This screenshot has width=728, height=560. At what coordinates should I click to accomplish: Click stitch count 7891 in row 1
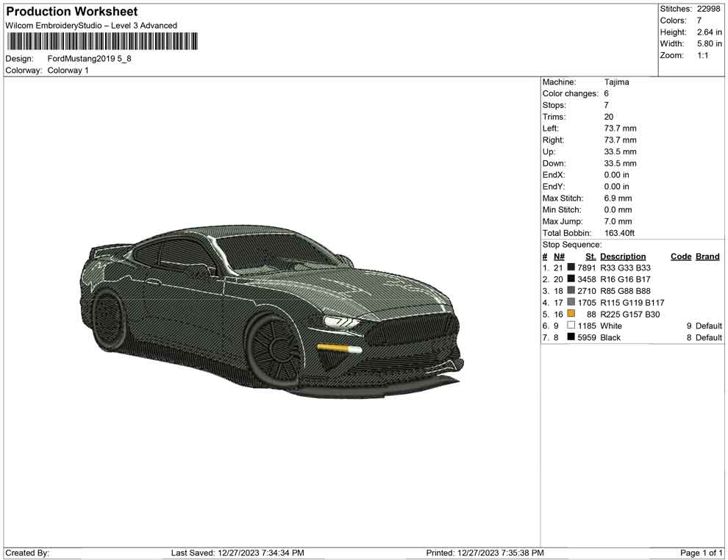(586, 268)
